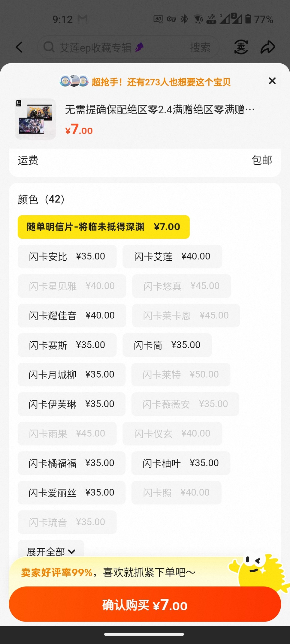
Task: Click the 搜索 search button
Action: coord(200,47)
